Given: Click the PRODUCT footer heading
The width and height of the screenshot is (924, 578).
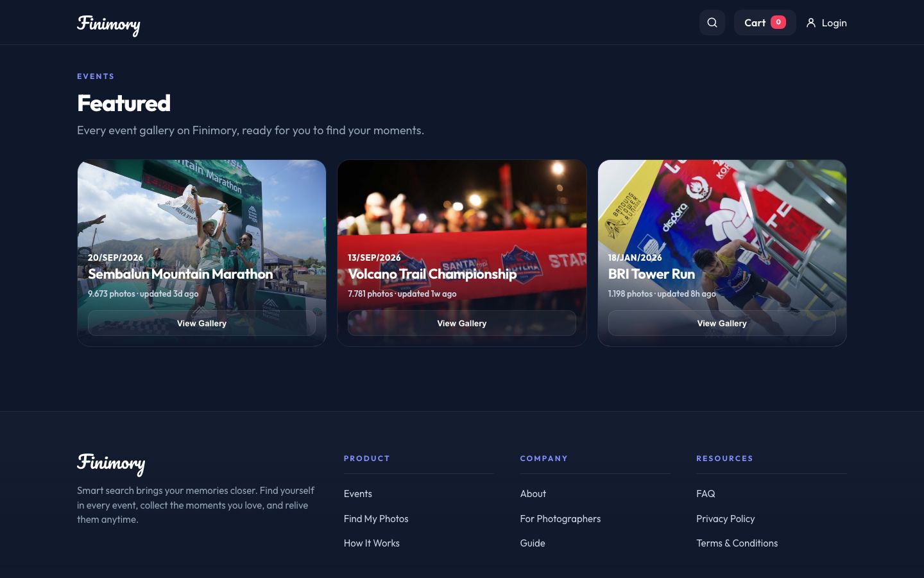Looking at the screenshot, I should click(367, 459).
